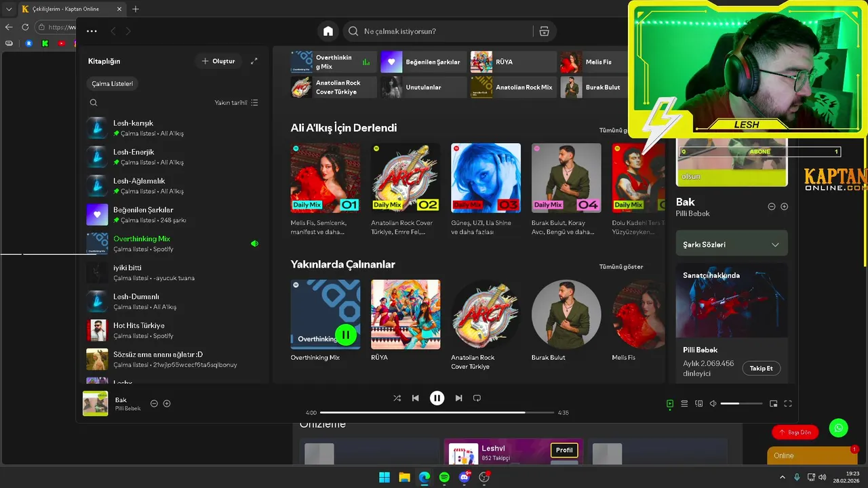This screenshot has width=868, height=488.
Task: Hide Bak via minus icon in bottom bar
Action: point(154,403)
